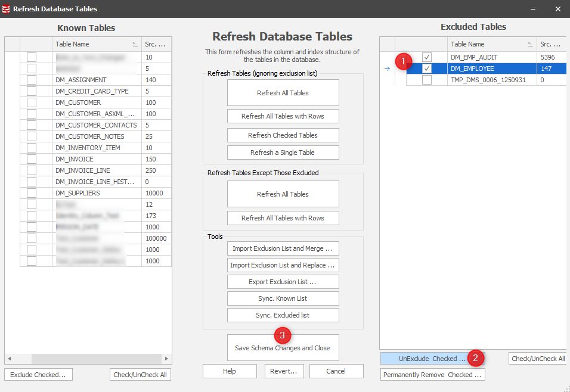
Task: Click UnExclude Checked button
Action: click(432, 359)
